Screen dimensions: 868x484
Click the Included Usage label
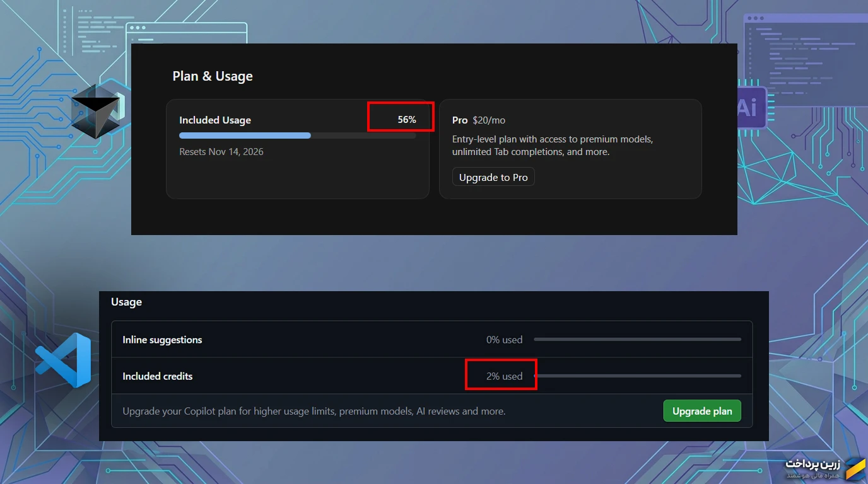(215, 120)
